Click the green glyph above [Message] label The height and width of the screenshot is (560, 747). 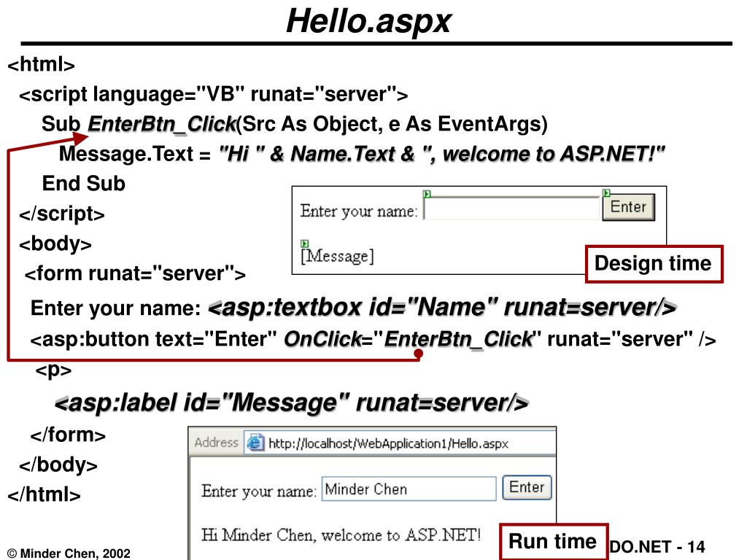pos(305,244)
